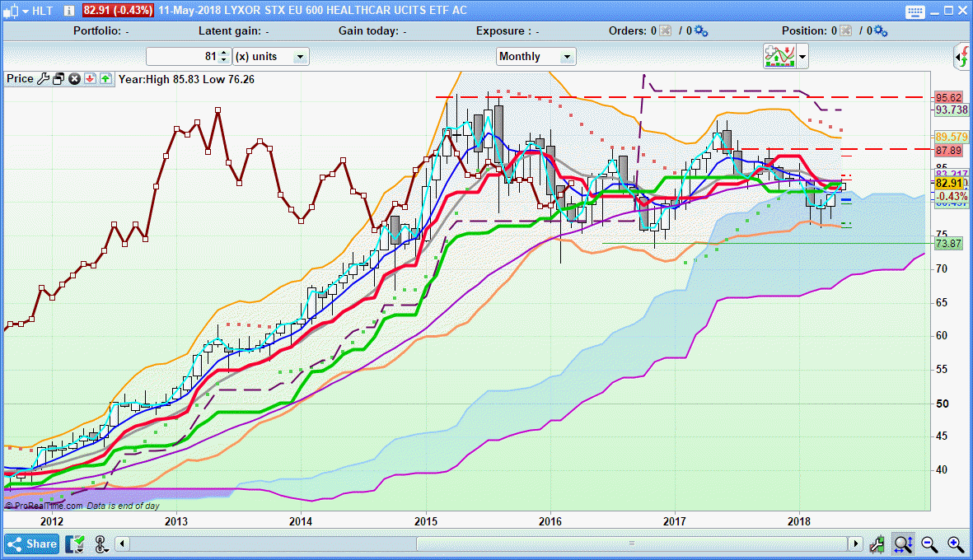Click the duplicate Price panel icon
973x560 pixels.
point(59,79)
